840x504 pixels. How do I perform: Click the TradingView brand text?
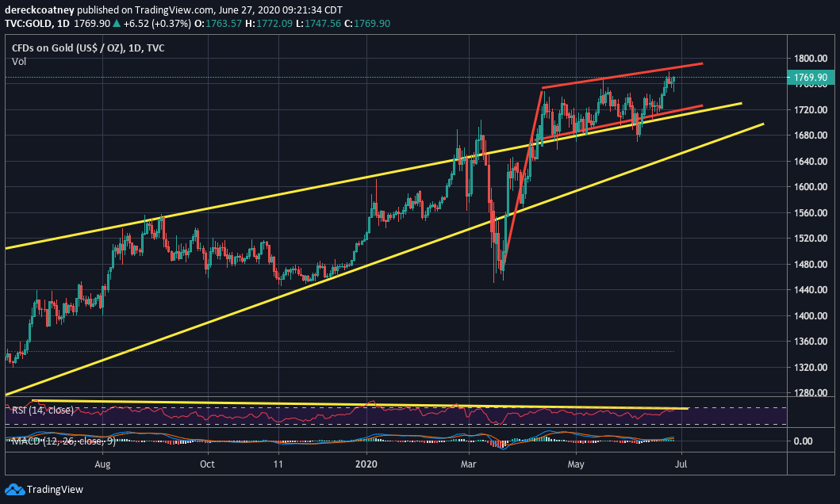pos(55,489)
